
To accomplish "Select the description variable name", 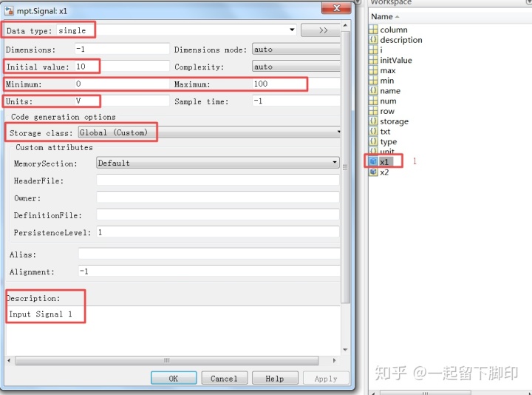I will tap(401, 40).
